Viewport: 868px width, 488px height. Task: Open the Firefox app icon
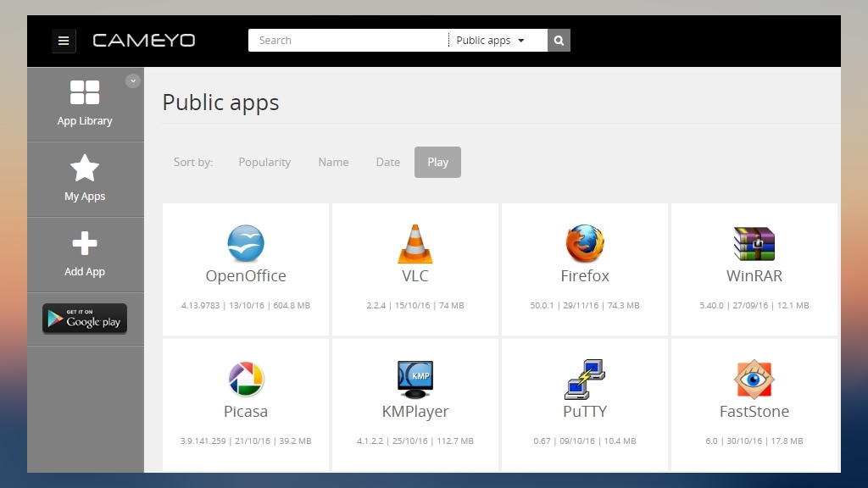(585, 243)
